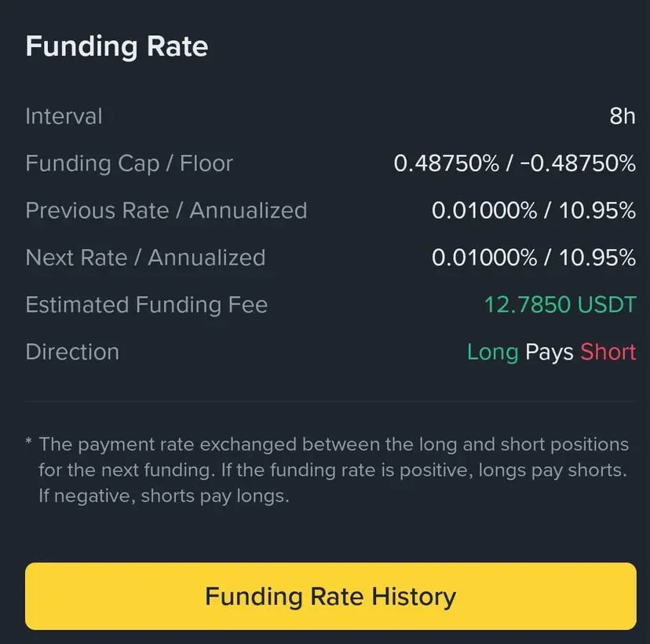Select the red Short direction text
This screenshot has height=644, width=650.
point(608,352)
